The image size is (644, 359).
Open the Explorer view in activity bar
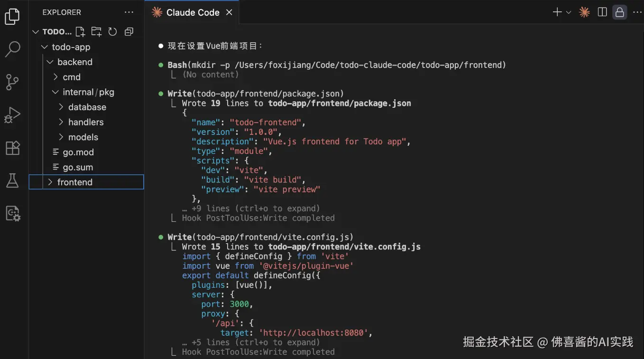tap(12, 17)
